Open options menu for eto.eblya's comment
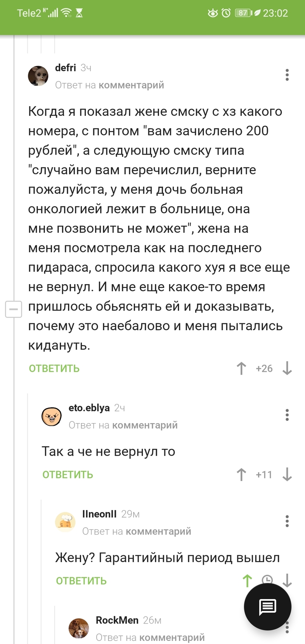 (287, 415)
